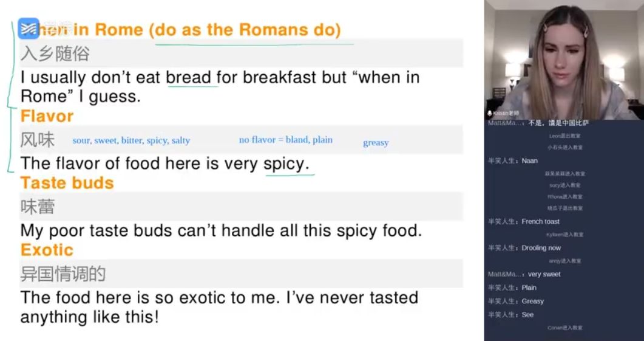Click the "sour, sweet, bitter, spicy, salty" annotation

[131, 140]
